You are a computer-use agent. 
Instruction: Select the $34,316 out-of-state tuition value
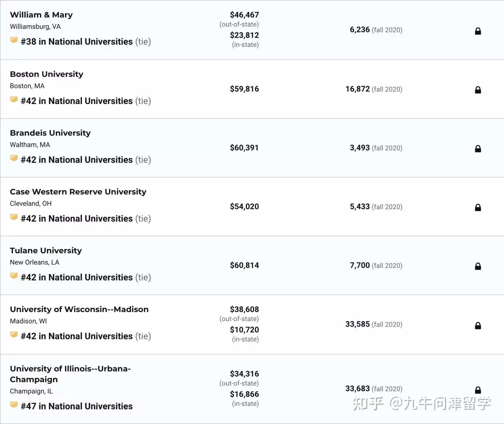tap(245, 374)
